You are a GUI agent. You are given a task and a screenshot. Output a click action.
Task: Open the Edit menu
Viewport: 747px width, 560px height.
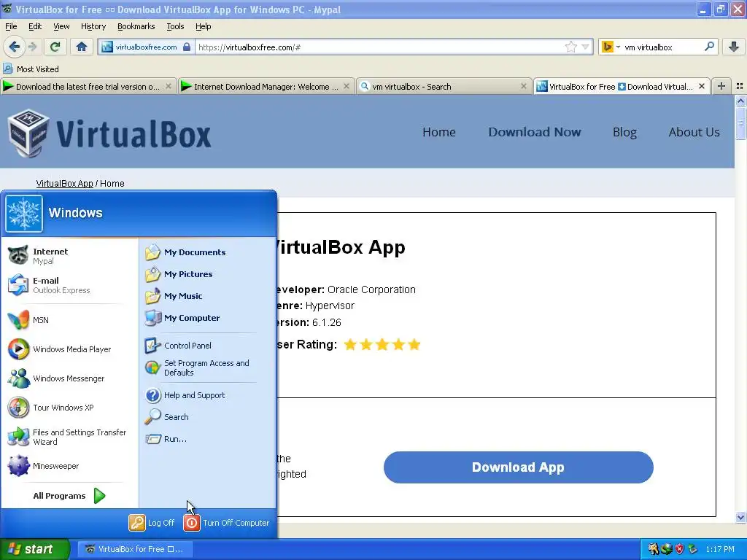(35, 26)
